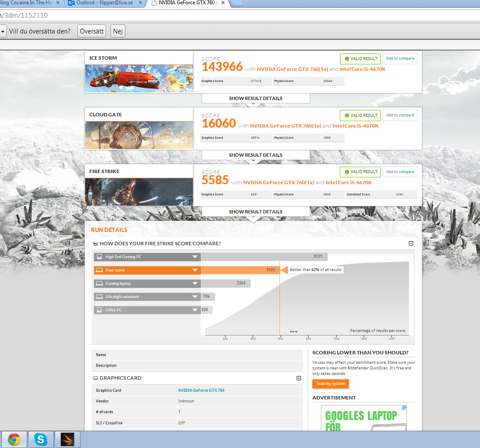This screenshot has width=480, height=448.
Task: Click the Nej button
Action: 118,31
